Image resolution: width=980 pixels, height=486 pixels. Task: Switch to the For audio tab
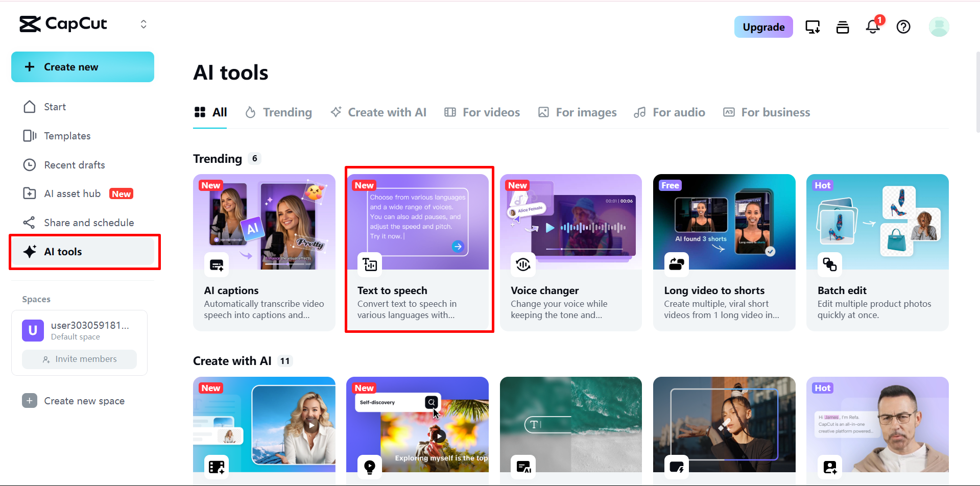(670, 112)
